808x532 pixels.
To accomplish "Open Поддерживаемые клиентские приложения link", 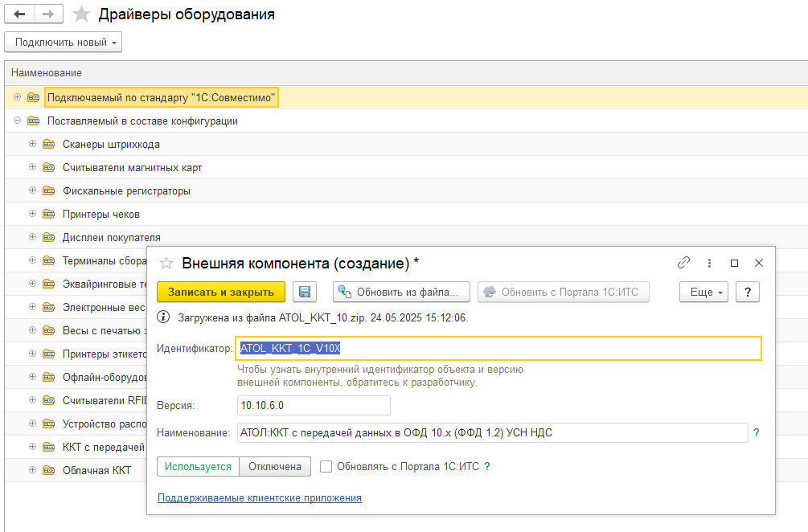I will (x=259, y=498).
